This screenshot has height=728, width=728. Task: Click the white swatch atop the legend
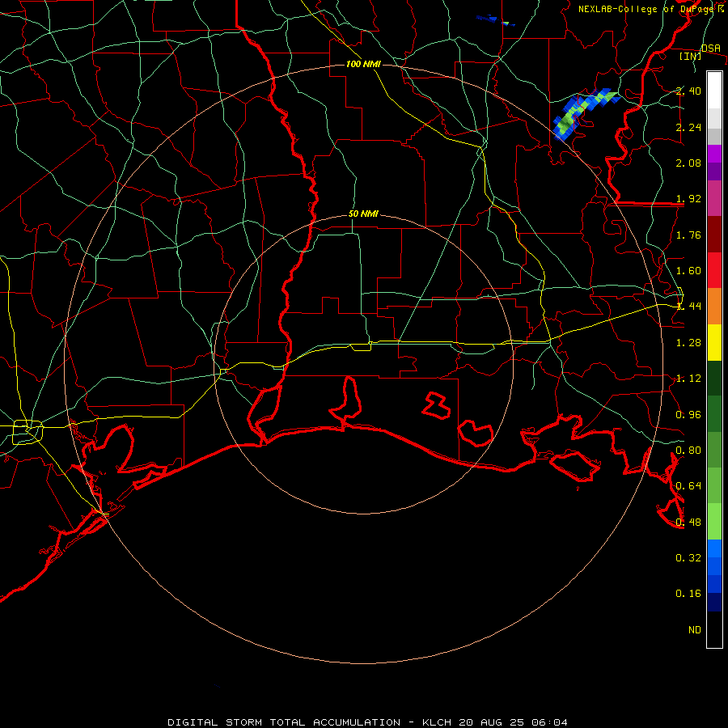(x=714, y=91)
